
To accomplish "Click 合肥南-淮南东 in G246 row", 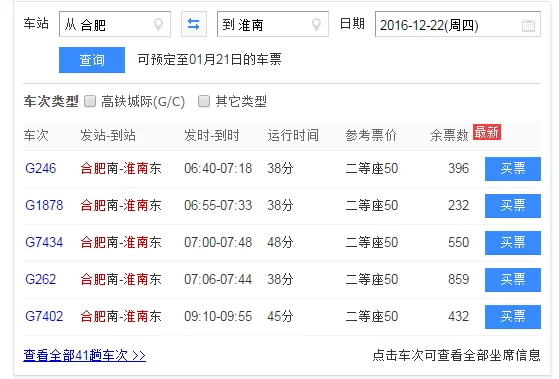I will pos(121,168).
